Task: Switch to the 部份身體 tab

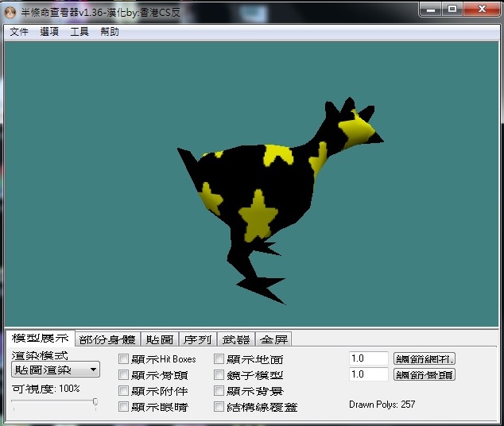Action: 109,339
